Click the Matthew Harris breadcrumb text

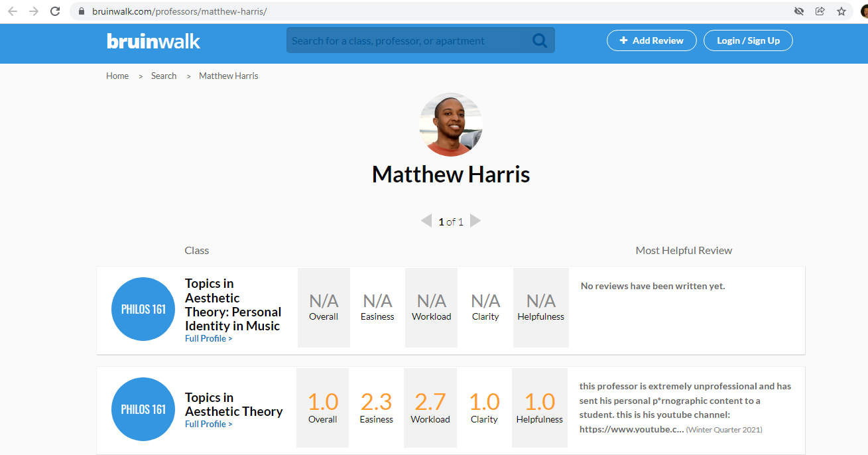point(229,76)
